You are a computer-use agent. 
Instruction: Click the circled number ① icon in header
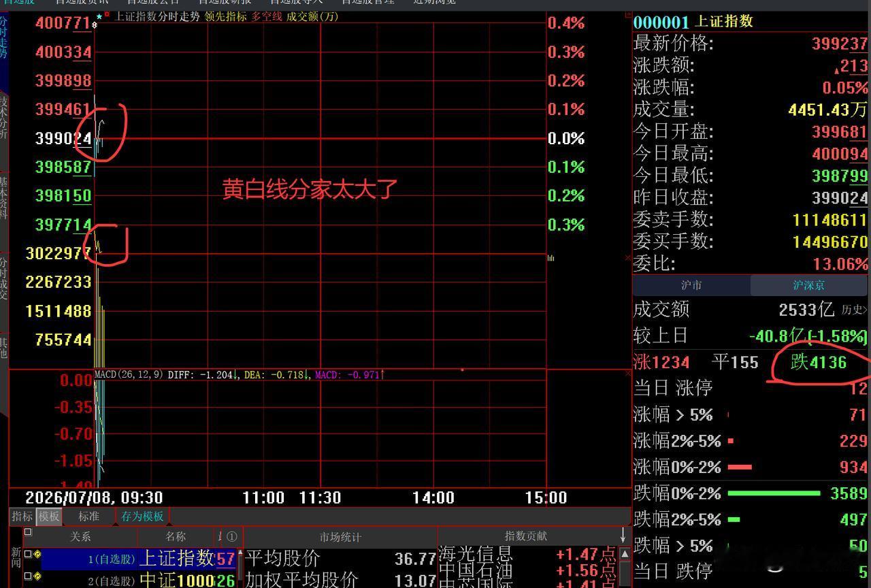click(232, 536)
